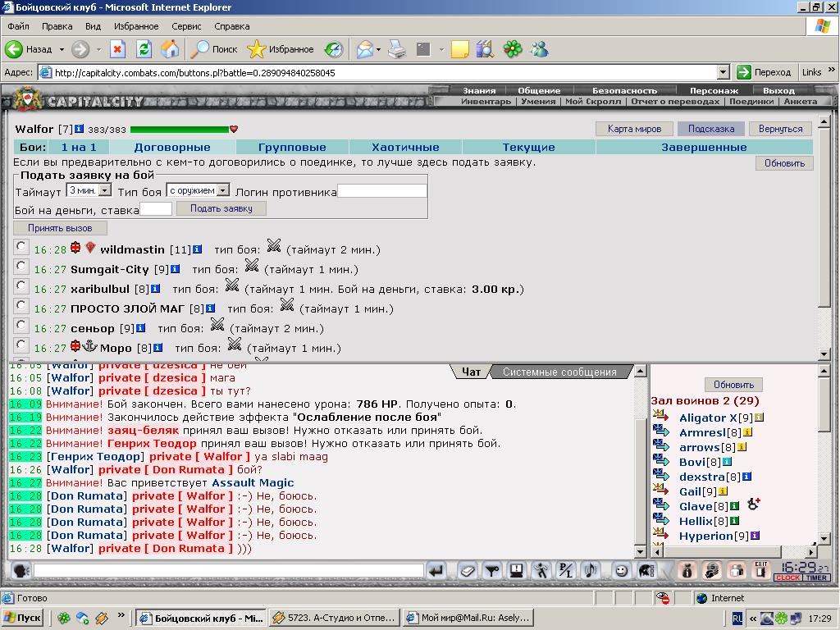Click the Вернуться button
The image size is (840, 630).
tap(781, 129)
